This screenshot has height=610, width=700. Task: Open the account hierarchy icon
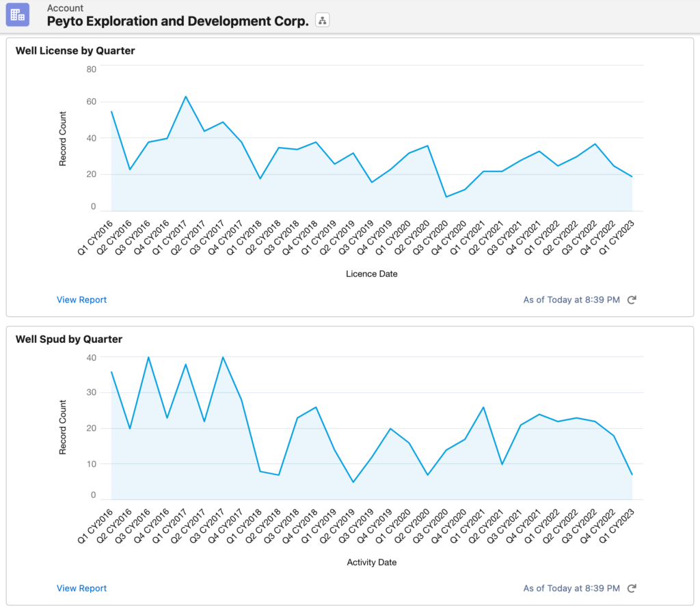point(322,20)
